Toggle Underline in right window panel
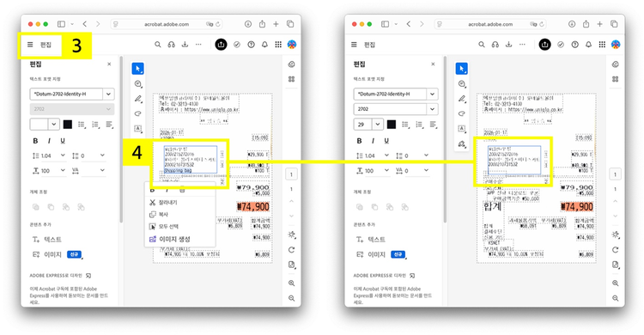 (x=386, y=141)
